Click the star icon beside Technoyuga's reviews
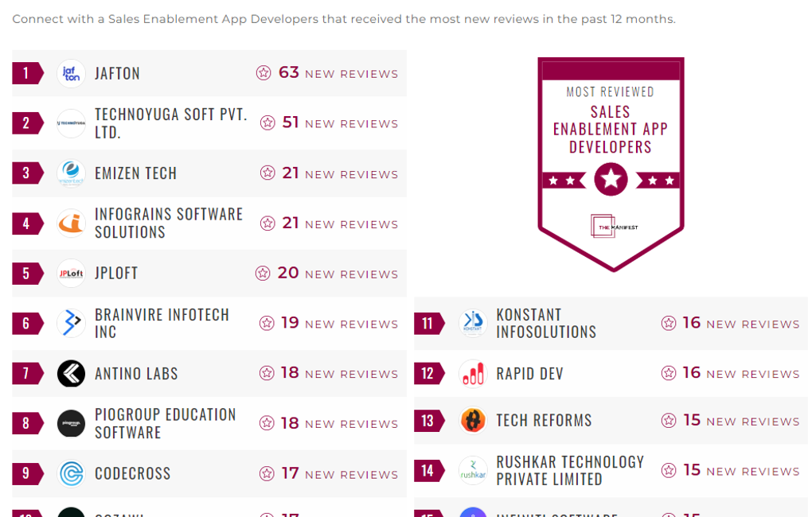The width and height of the screenshot is (812, 517). point(268,123)
